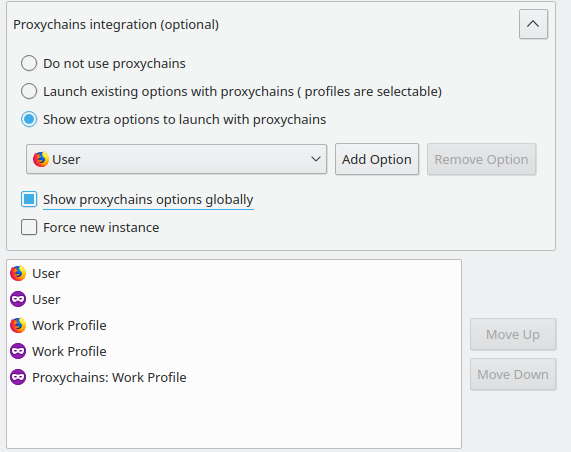This screenshot has width=571, height=452.
Task: Choose 'Launch existing options with proxychains'
Action: pos(29,91)
